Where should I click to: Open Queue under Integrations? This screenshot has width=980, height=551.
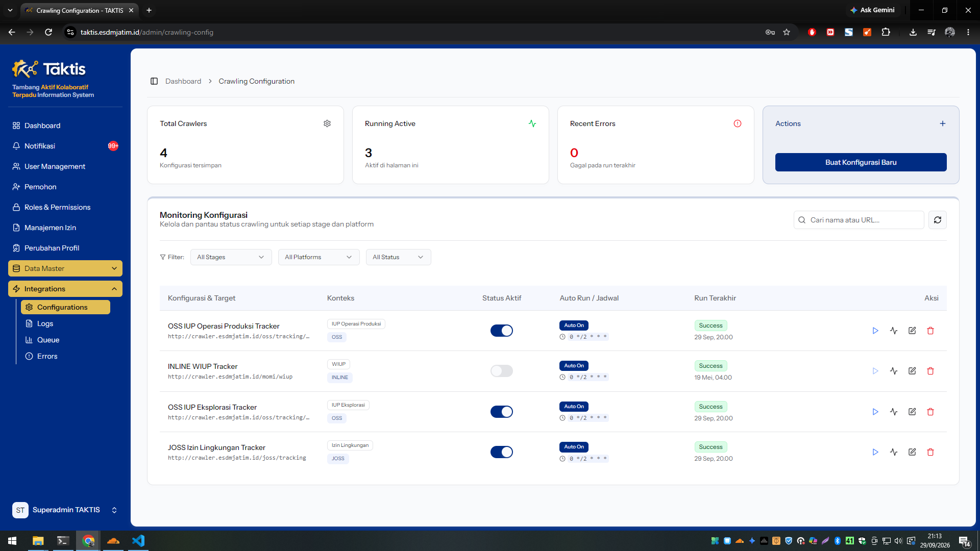pos(65,340)
